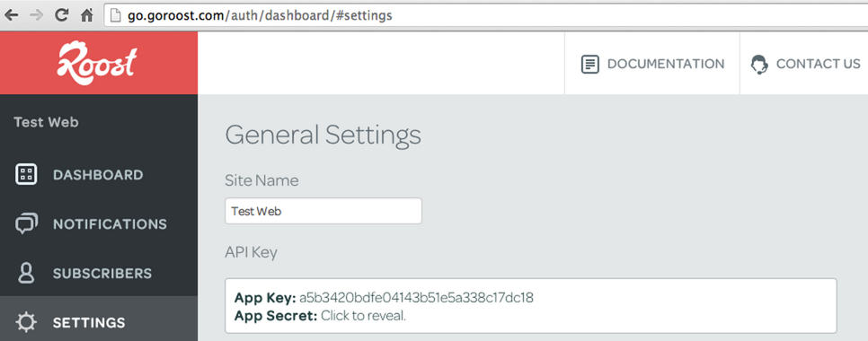Open the CONTACT US link
The image size is (868, 341).
click(x=805, y=64)
